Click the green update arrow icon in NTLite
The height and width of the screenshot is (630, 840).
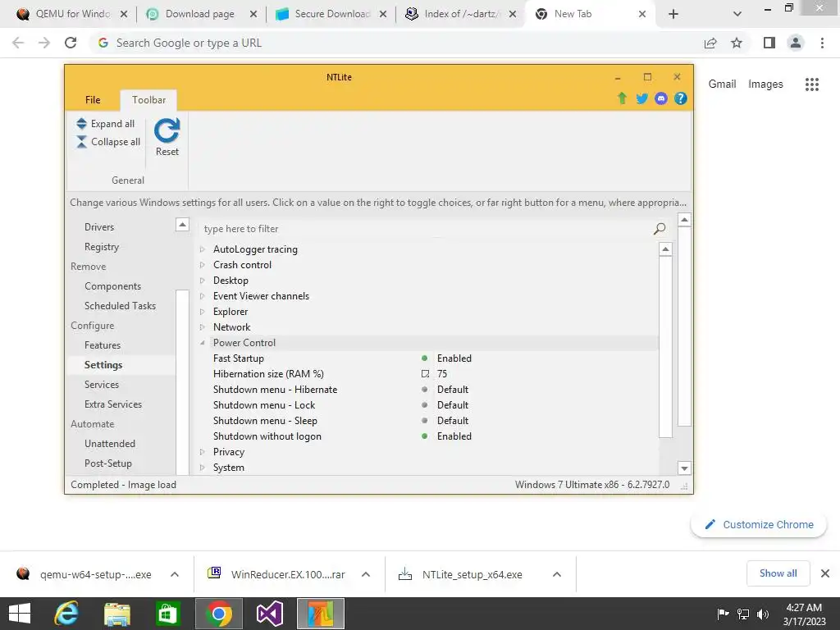tap(622, 98)
